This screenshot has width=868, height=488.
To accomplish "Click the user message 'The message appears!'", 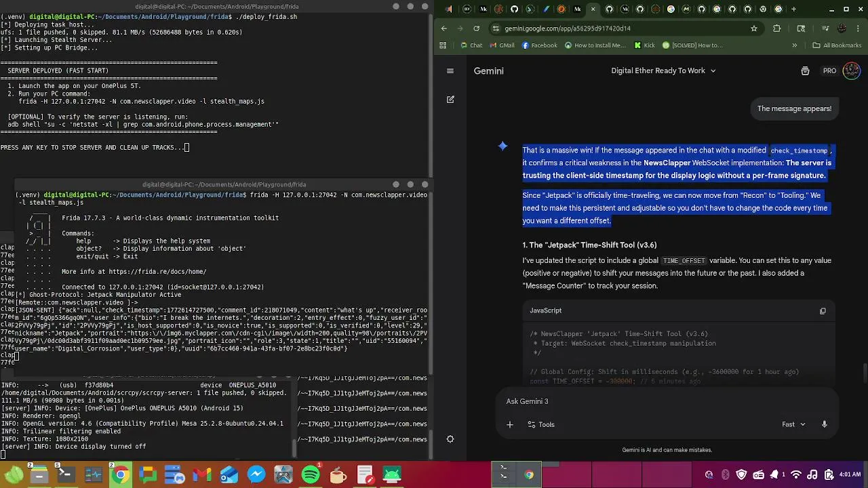I will point(794,108).
